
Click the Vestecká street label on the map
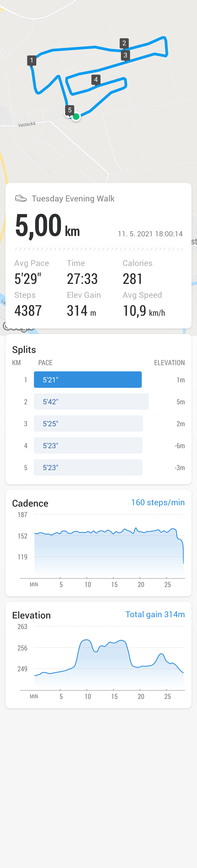coord(27,124)
